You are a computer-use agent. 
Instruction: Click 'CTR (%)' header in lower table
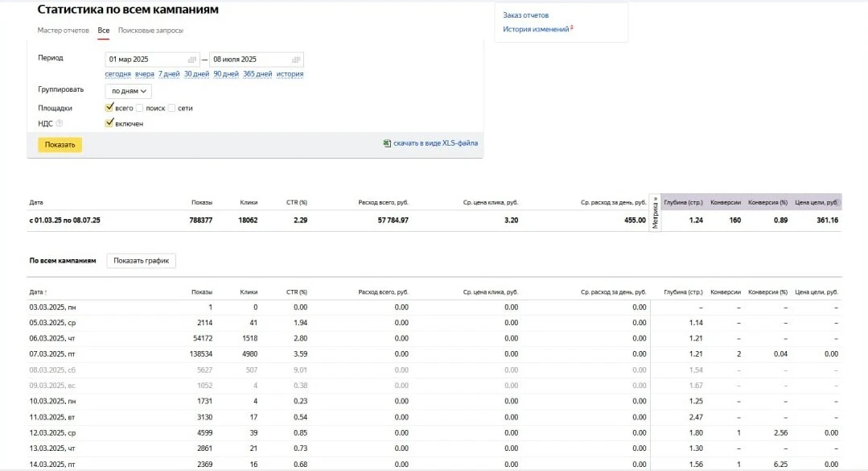297,292
